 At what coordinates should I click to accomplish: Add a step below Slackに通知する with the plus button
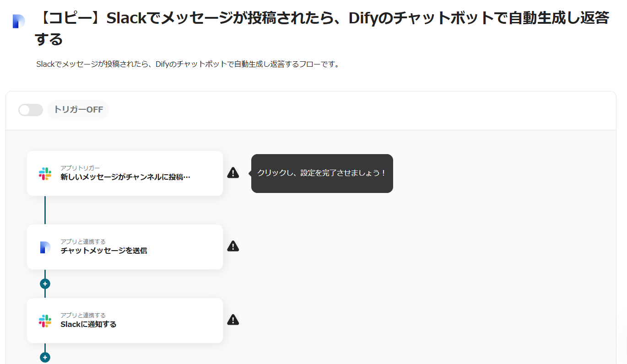[x=45, y=357]
